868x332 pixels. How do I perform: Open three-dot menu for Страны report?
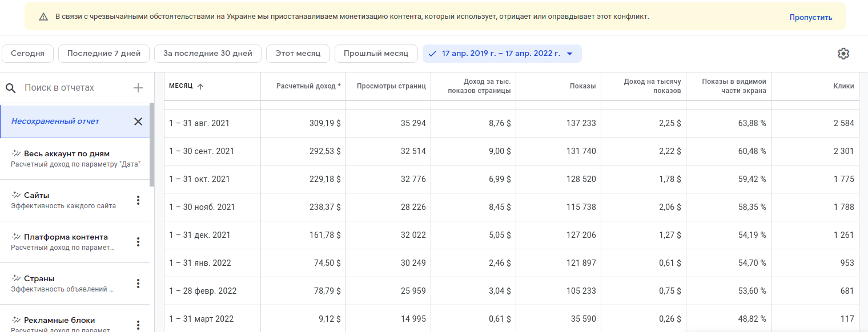point(138,284)
